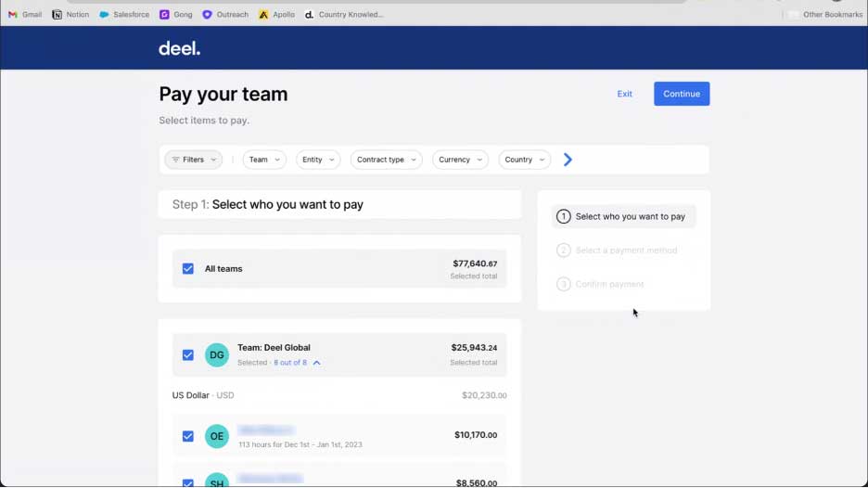
Task: Open the Team filter dropdown
Action: click(x=264, y=160)
